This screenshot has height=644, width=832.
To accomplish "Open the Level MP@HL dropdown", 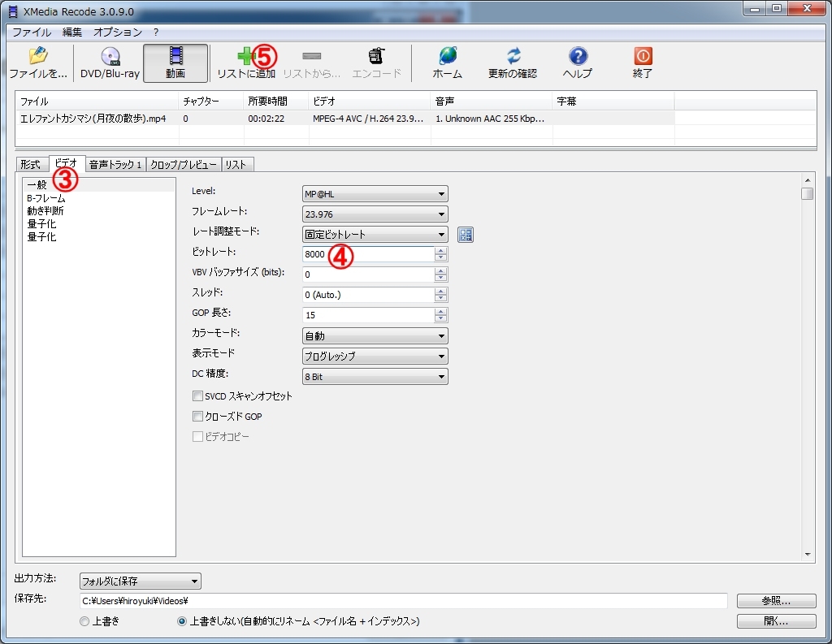I will pos(375,194).
